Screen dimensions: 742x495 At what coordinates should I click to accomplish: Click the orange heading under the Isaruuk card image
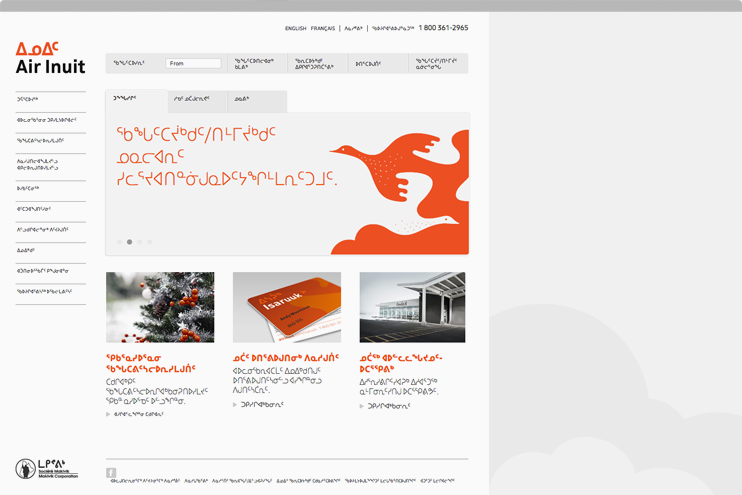[x=286, y=358]
